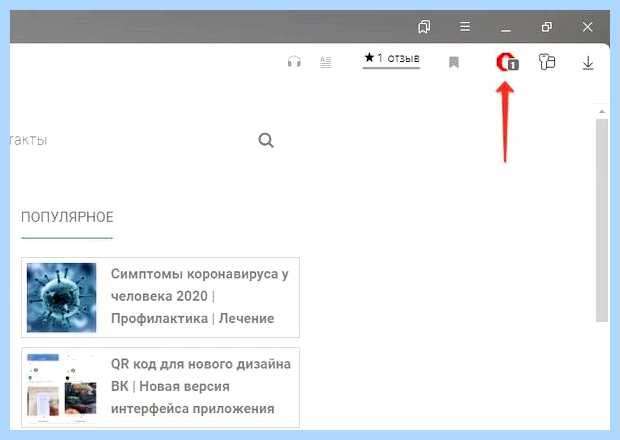Screen dimensions: 620x440
Task: Restore down the browser window
Action: 547,26
